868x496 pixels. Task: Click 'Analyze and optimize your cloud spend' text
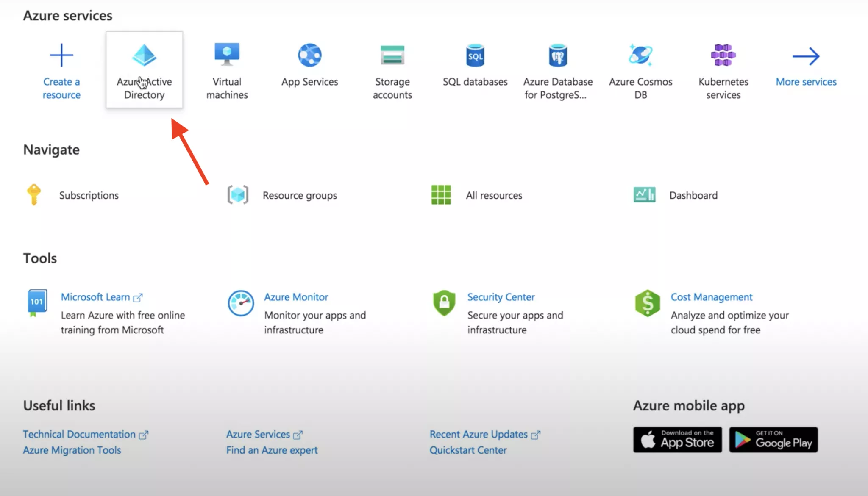pos(730,322)
